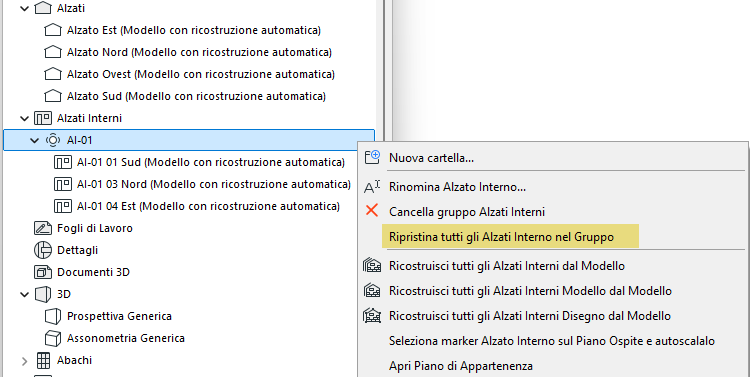Click the Alzato Ovest elevation icon
Image resolution: width=750 pixels, height=377 pixels.
tap(53, 74)
